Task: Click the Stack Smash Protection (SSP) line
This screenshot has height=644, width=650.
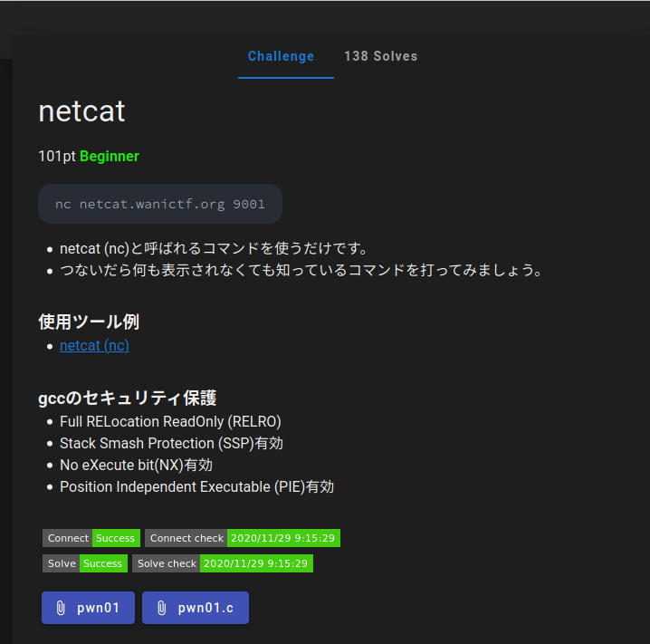Action: point(171,443)
